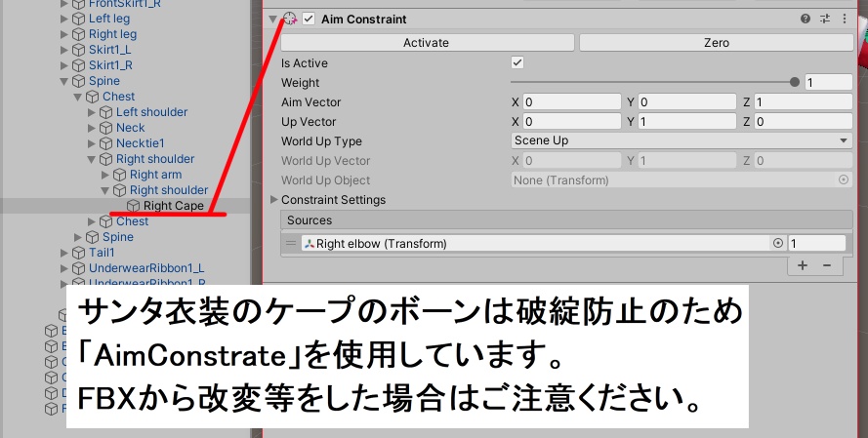868x438 pixels.
Task: Click the cube icon beside Neck
Action: tap(106, 128)
